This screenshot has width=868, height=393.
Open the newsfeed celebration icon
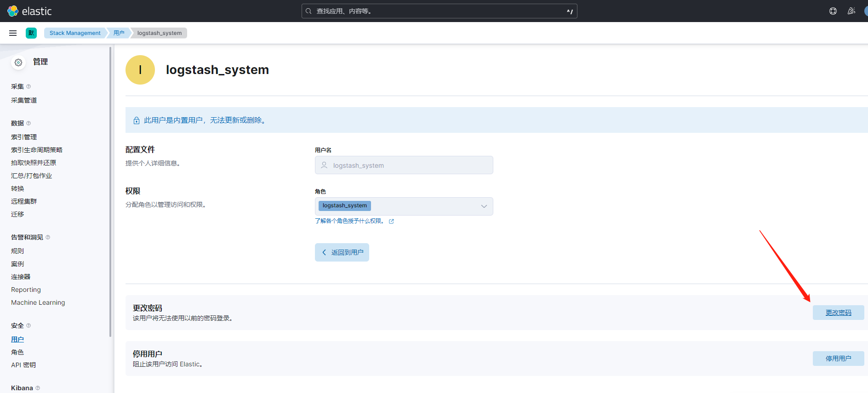(x=851, y=11)
